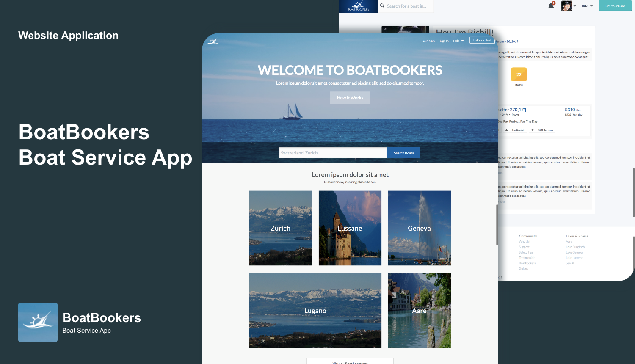Click the WELCOME TO BOATBOOKERS headline

point(350,70)
